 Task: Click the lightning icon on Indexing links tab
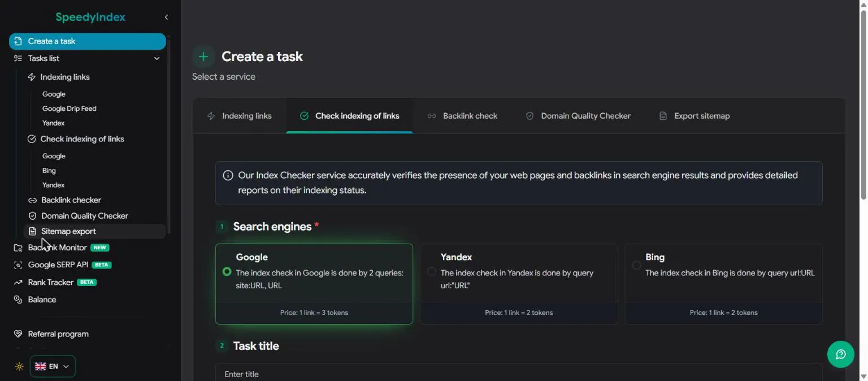tap(211, 116)
